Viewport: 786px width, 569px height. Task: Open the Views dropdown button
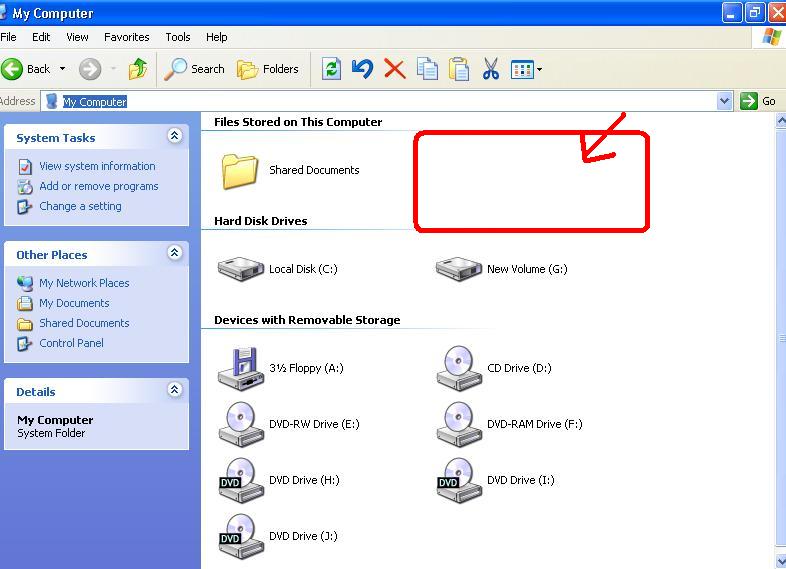(526, 70)
